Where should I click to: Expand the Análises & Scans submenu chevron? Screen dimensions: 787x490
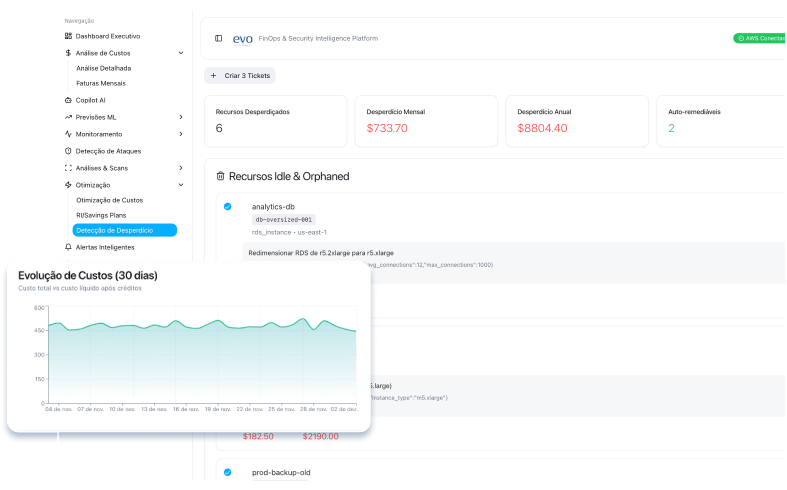181,168
